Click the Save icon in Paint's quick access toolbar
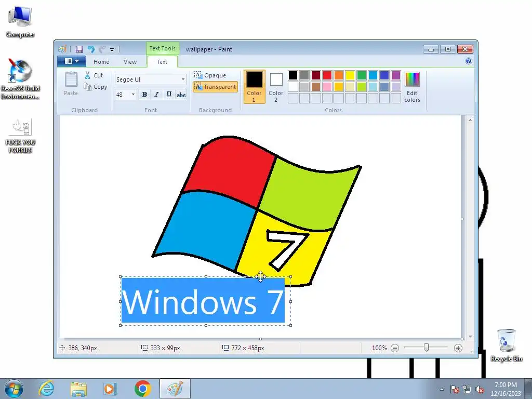The height and width of the screenshot is (399, 532). (x=79, y=49)
